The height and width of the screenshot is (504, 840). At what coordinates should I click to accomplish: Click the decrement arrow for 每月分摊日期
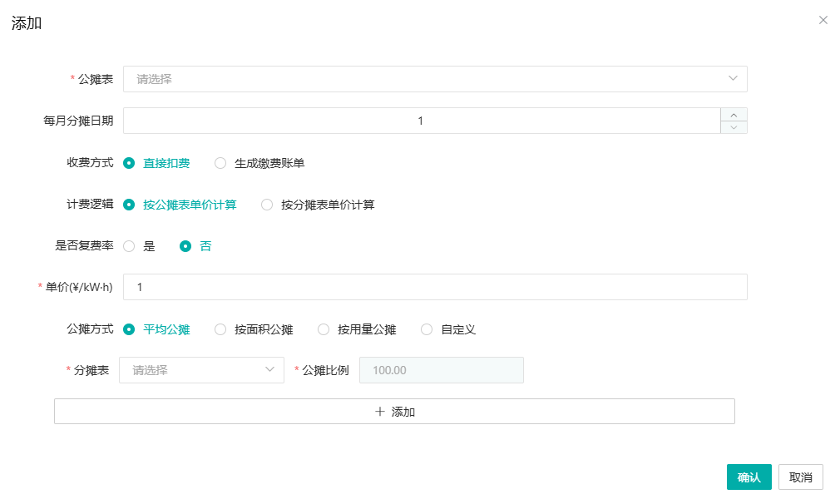tap(734, 127)
